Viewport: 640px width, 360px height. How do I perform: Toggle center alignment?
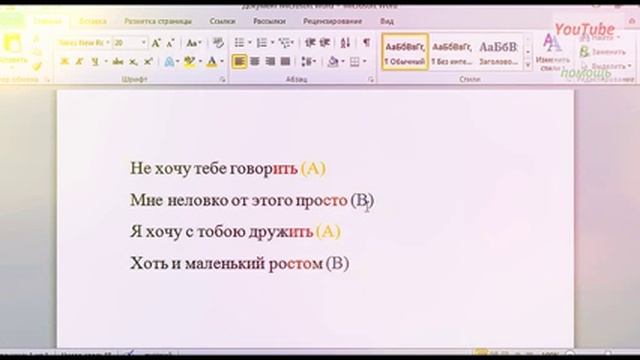(x=255, y=62)
